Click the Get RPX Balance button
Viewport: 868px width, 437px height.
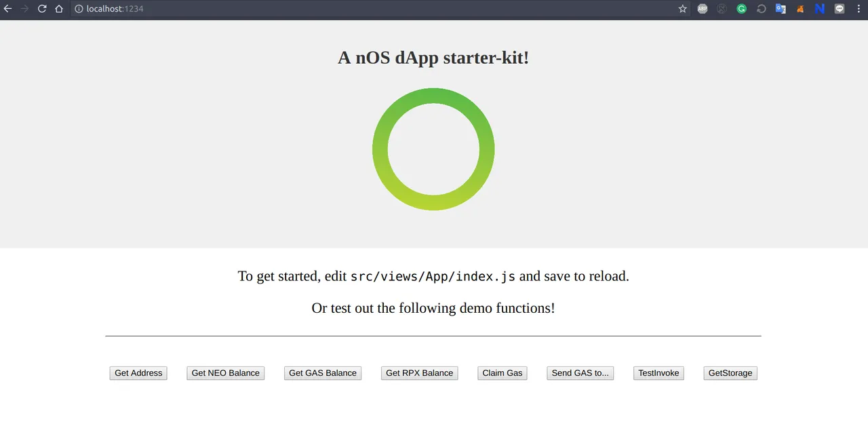[420, 373]
